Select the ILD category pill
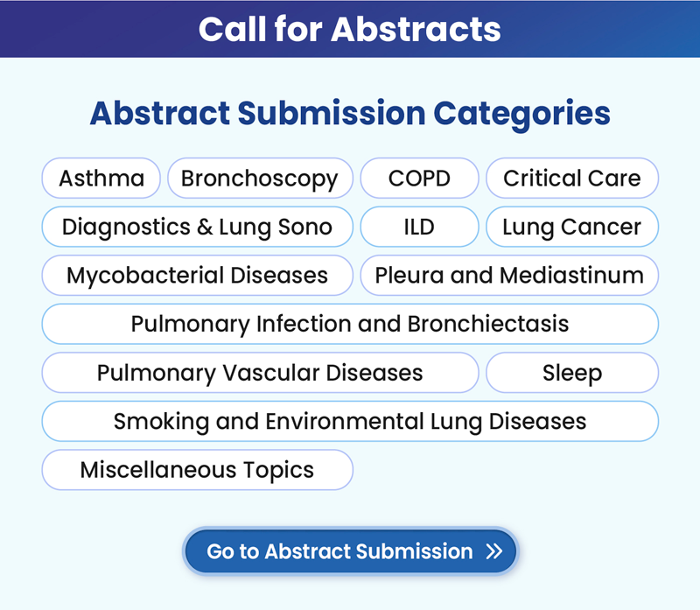 (420, 227)
